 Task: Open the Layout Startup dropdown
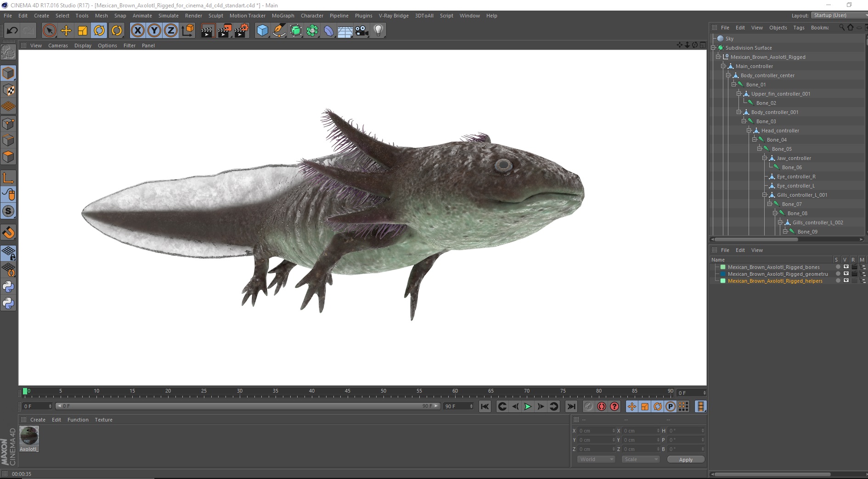[839, 15]
